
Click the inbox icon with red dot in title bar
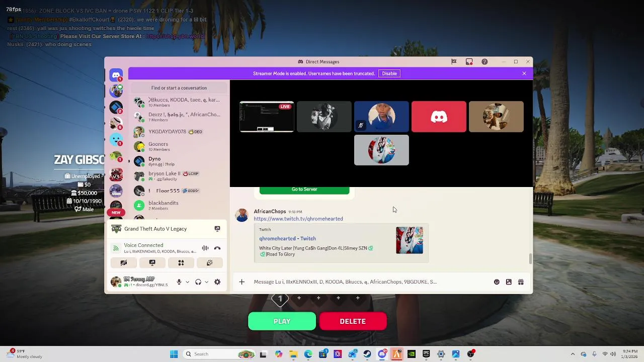pyautogui.click(x=469, y=62)
